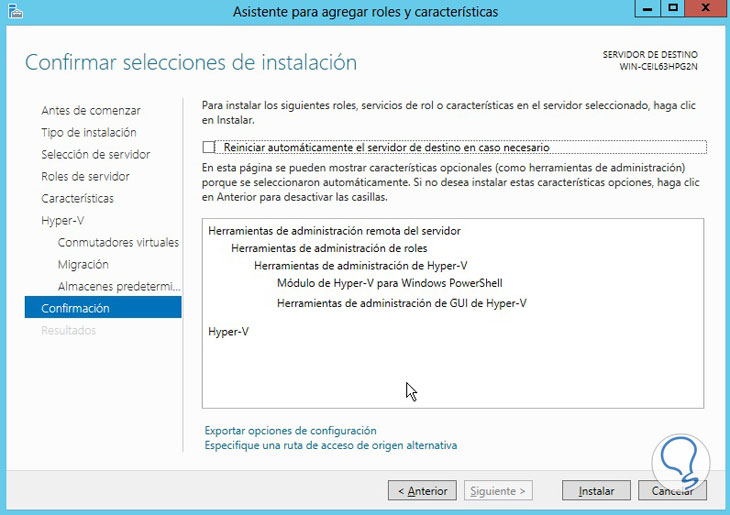Open the 'Migración' sub-step
730x515 pixels.
coord(83,264)
